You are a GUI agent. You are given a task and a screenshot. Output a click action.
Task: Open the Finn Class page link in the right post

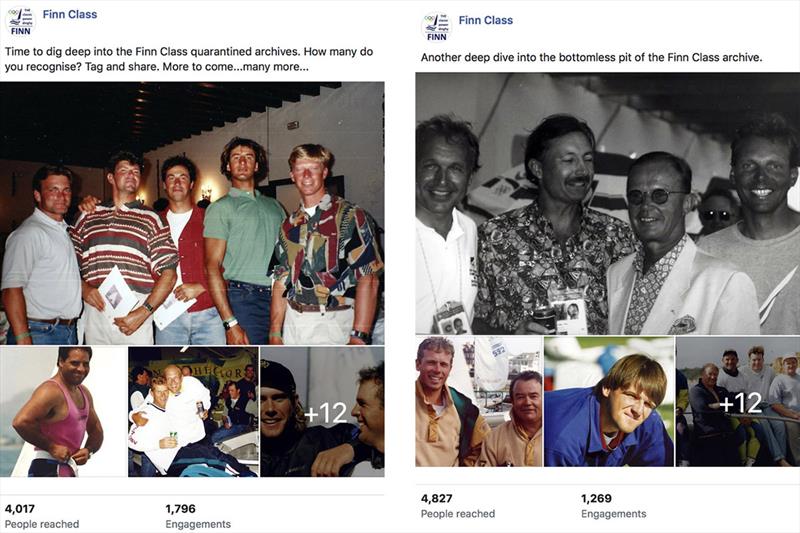point(486,20)
